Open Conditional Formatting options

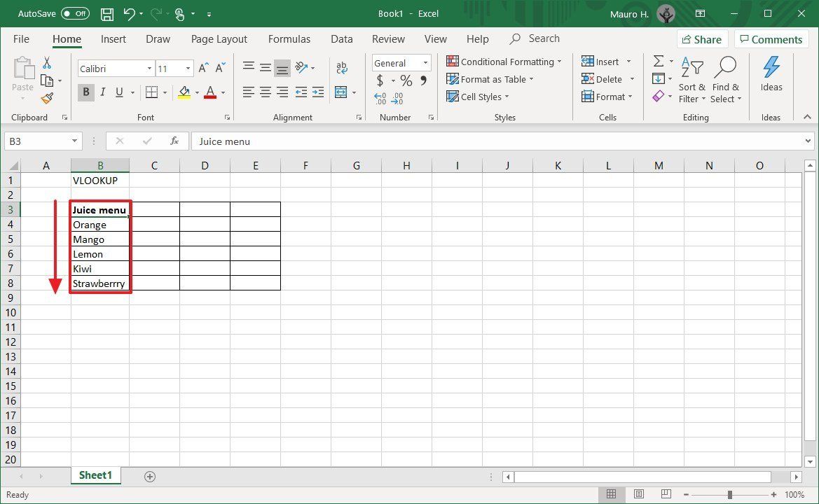(x=504, y=62)
